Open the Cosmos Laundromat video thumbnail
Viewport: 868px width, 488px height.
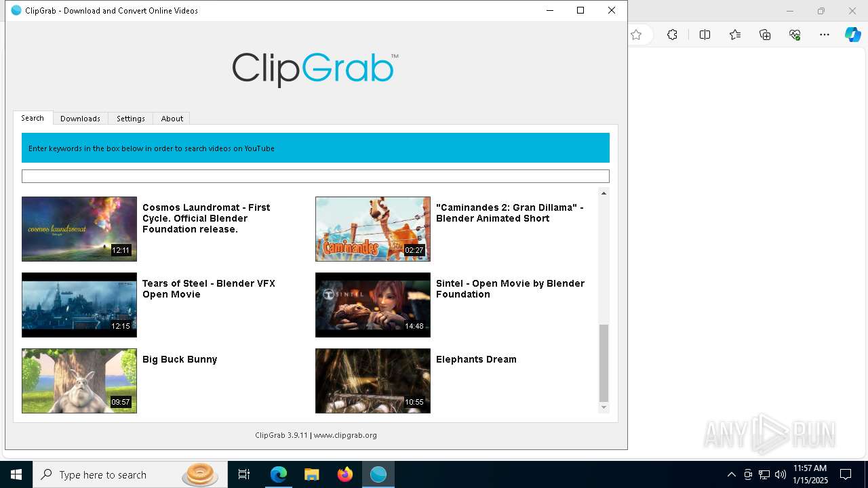coord(79,229)
